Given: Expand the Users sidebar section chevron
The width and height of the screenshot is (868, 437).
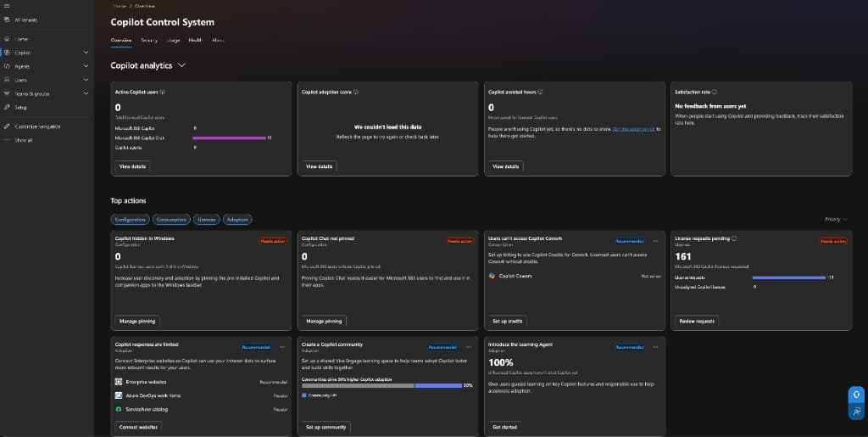Looking at the screenshot, I should pos(86,80).
